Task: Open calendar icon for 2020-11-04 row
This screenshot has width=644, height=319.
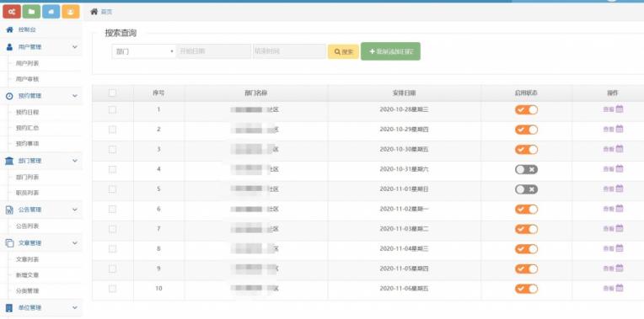Action: [x=620, y=248]
